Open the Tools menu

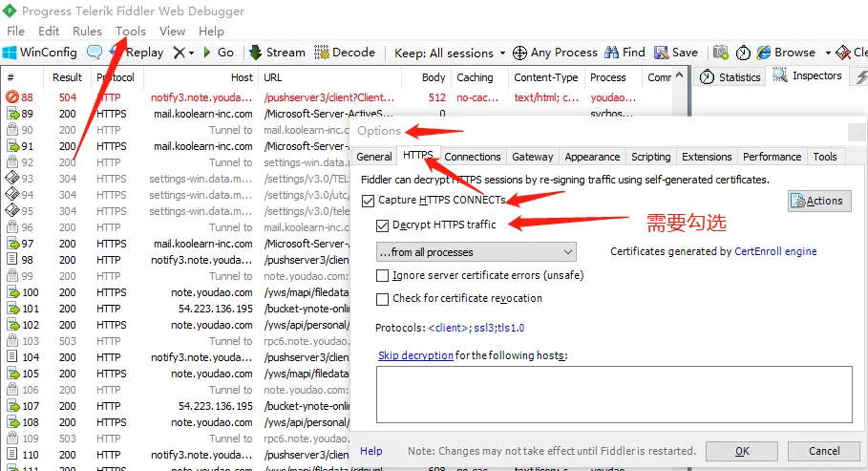pyautogui.click(x=131, y=31)
